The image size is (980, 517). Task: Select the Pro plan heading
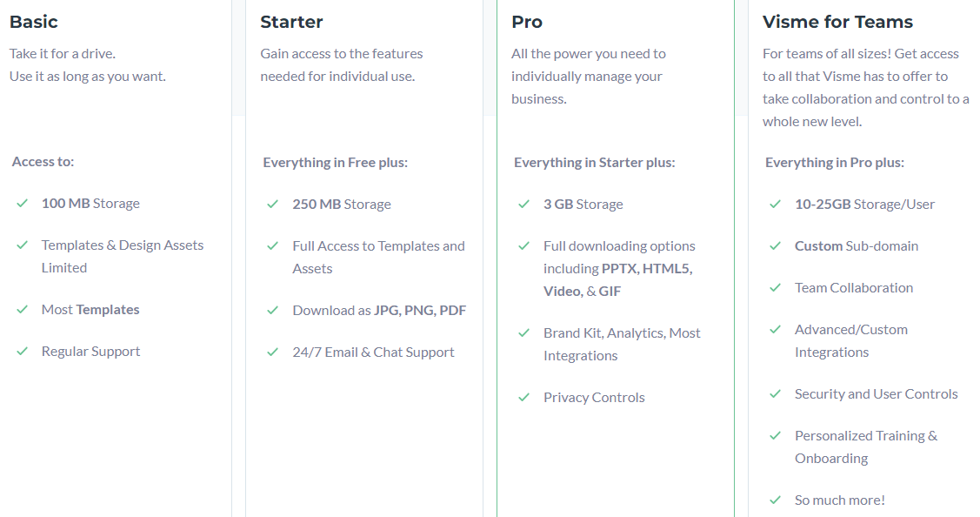527,22
